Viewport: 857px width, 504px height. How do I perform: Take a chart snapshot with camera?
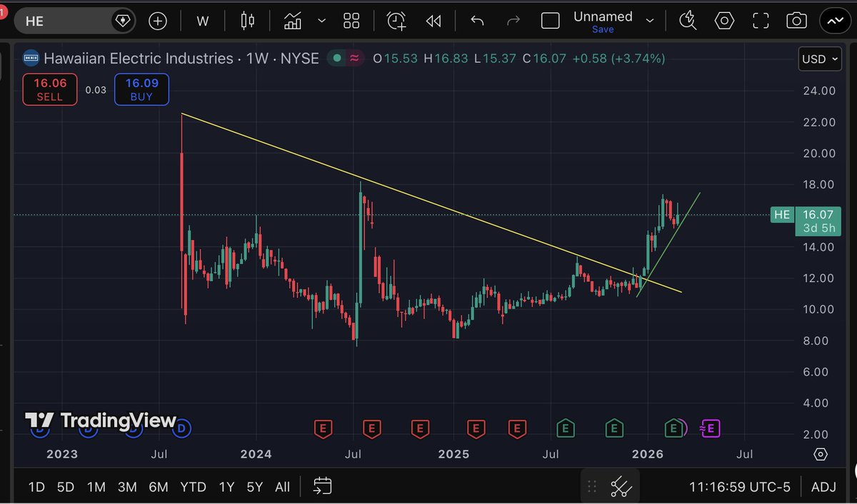[797, 21]
